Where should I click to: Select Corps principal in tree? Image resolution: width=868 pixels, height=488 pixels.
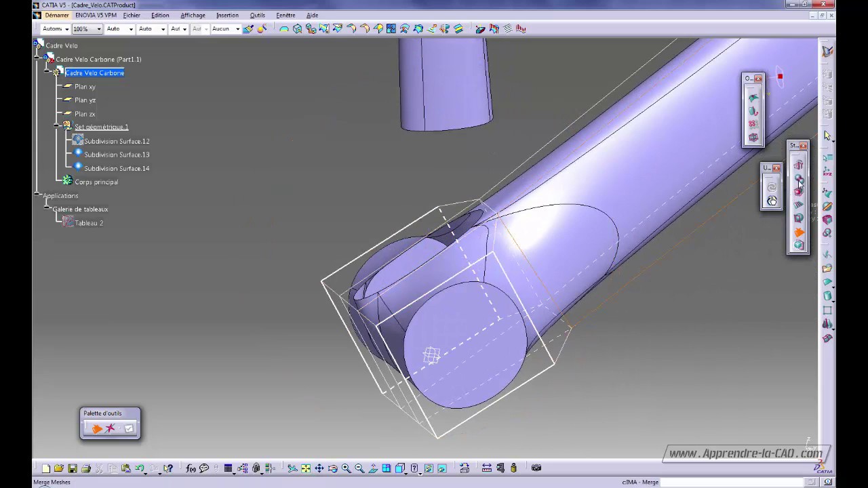[96, 182]
